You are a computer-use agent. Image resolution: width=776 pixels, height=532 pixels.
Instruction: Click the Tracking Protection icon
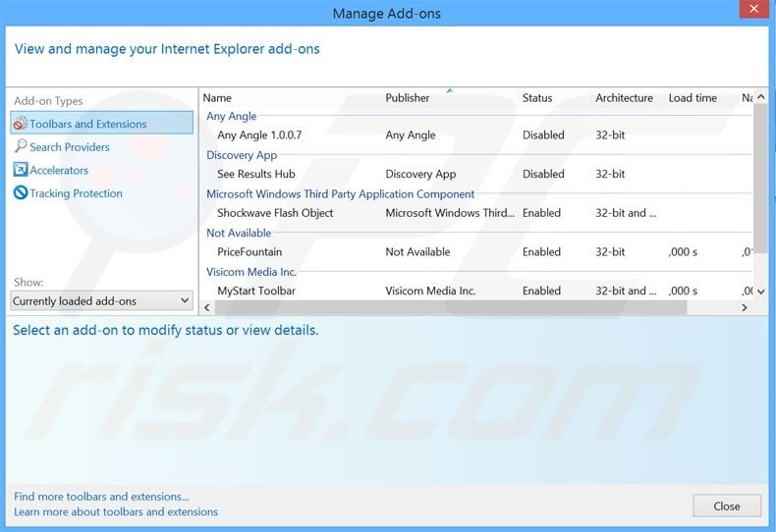(x=21, y=192)
